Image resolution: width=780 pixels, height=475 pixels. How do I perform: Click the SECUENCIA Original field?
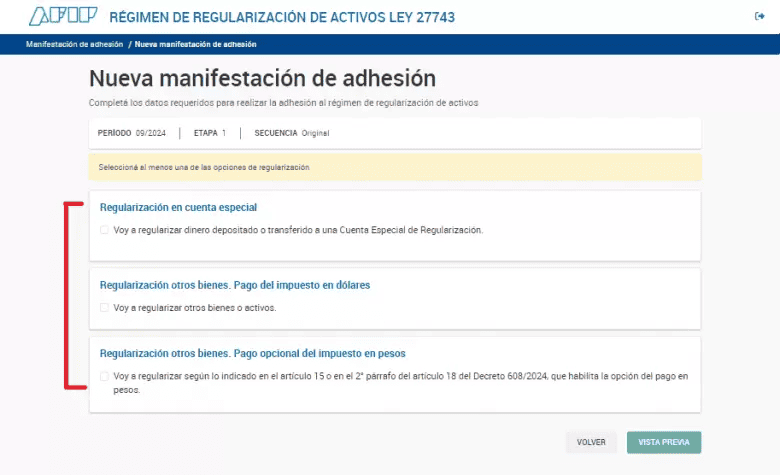click(x=291, y=133)
